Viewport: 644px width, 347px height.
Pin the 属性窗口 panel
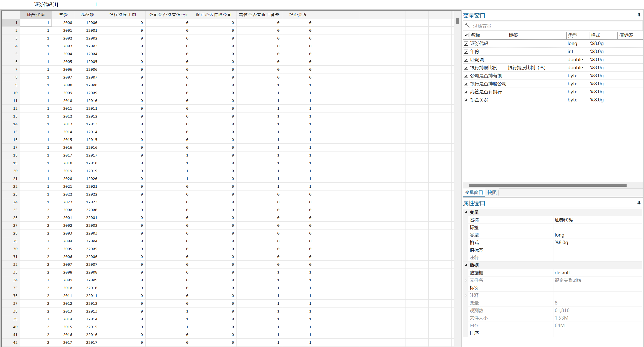coord(638,203)
